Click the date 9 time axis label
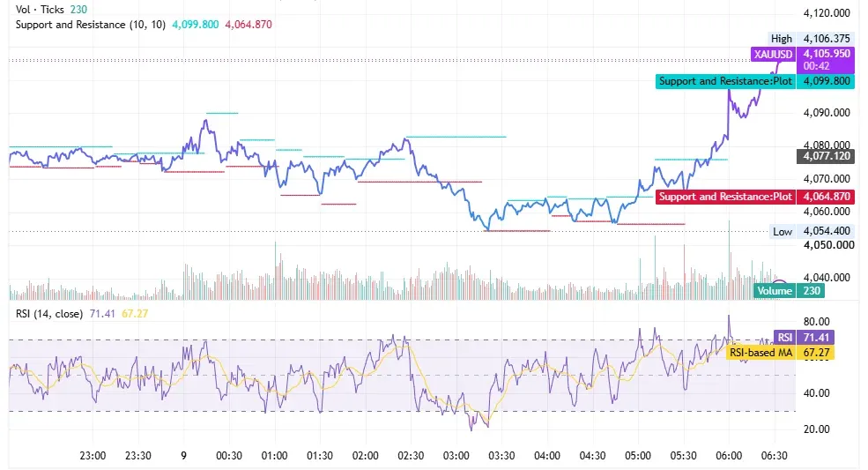 pyautogui.click(x=184, y=456)
